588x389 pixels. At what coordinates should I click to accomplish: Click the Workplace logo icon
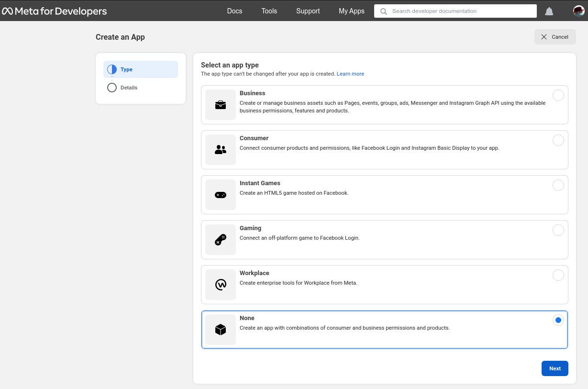pos(221,285)
